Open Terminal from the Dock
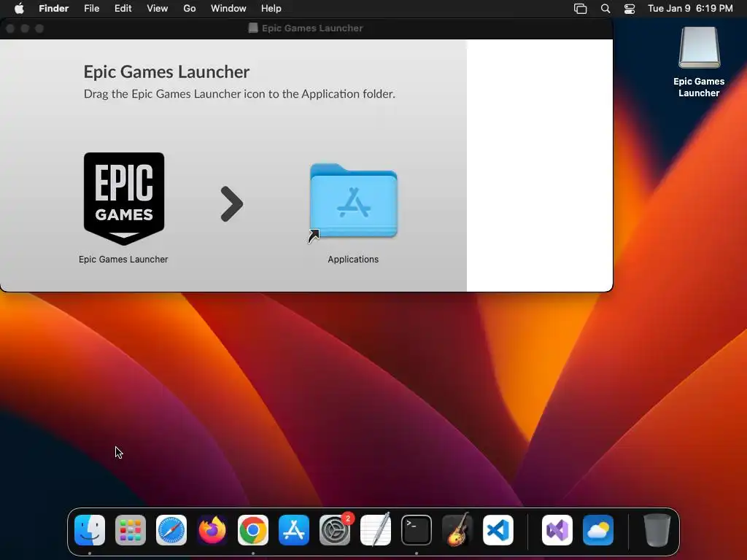Screen dimensions: 747x560 click(417, 530)
